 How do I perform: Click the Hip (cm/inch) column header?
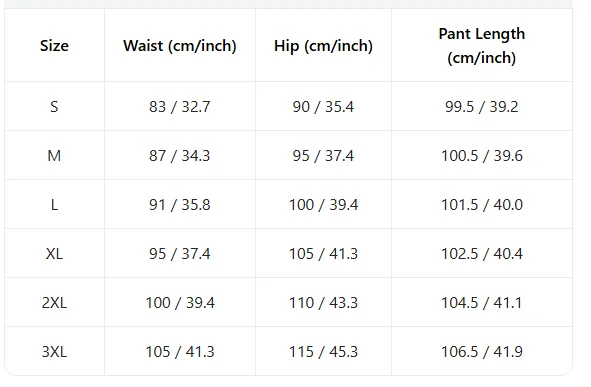[323, 46]
